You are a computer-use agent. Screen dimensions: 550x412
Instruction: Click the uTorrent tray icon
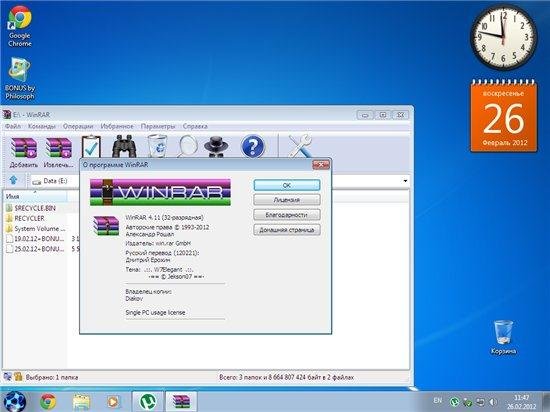[454, 402]
